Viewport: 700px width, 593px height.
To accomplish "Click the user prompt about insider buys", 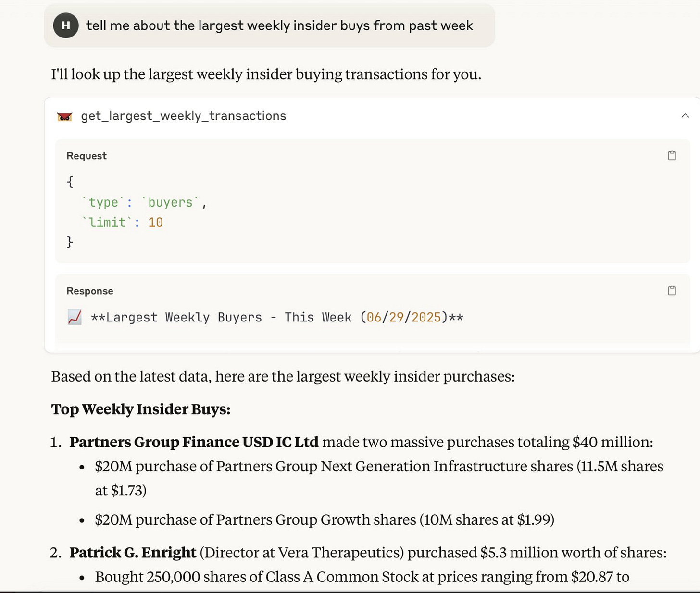I will (279, 25).
